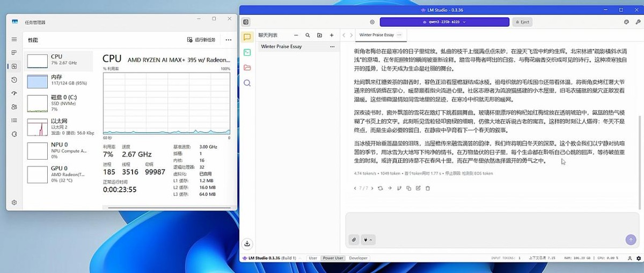644x273 pixels.
Task: Continue the assistant message
Action: coord(390,188)
